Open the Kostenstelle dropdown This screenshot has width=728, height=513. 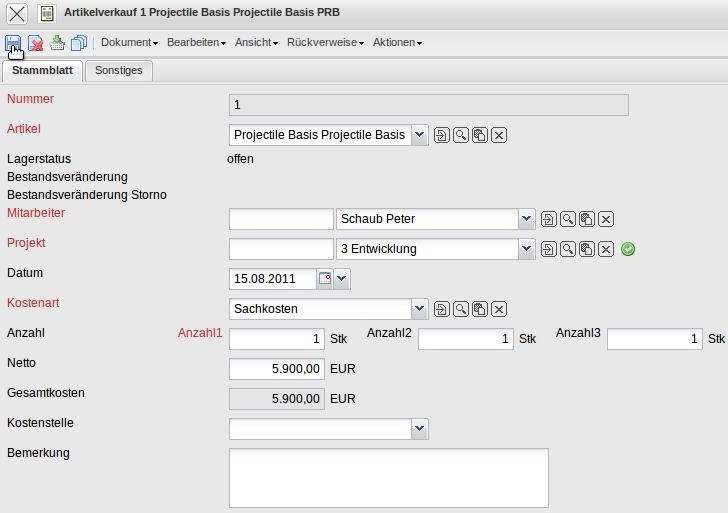(x=419, y=429)
